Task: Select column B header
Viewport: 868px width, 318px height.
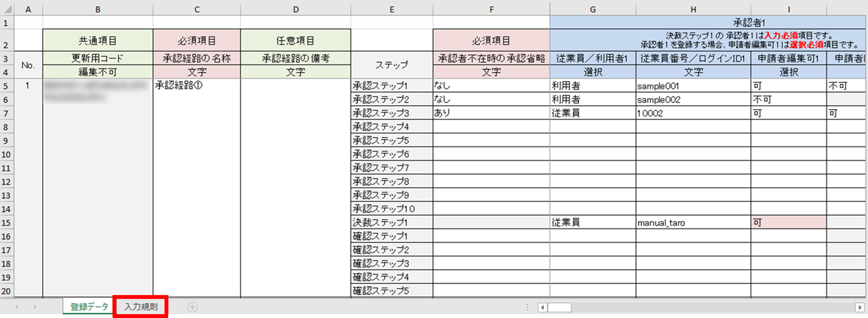Action: 98,9
